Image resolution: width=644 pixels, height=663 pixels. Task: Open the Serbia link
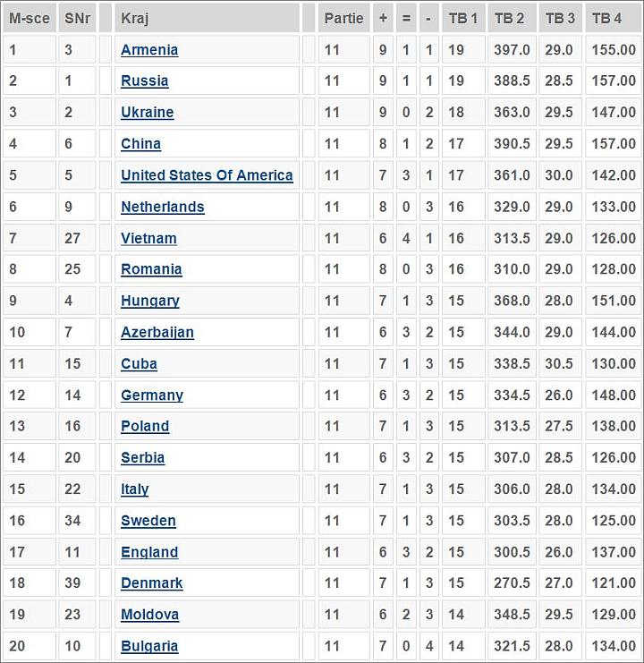(x=142, y=457)
